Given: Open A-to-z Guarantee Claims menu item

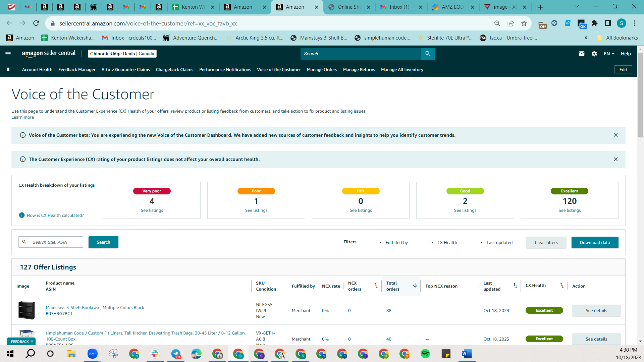Looking at the screenshot, I should pyautogui.click(x=126, y=69).
